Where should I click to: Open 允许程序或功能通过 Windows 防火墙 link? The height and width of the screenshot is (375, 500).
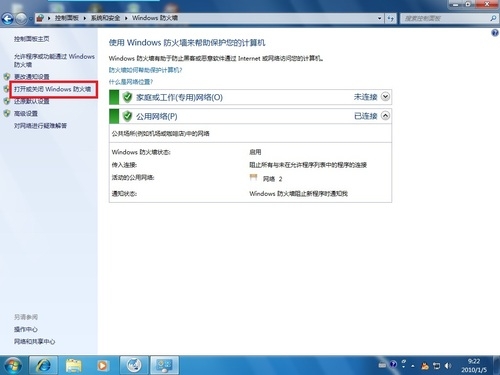[x=54, y=60]
